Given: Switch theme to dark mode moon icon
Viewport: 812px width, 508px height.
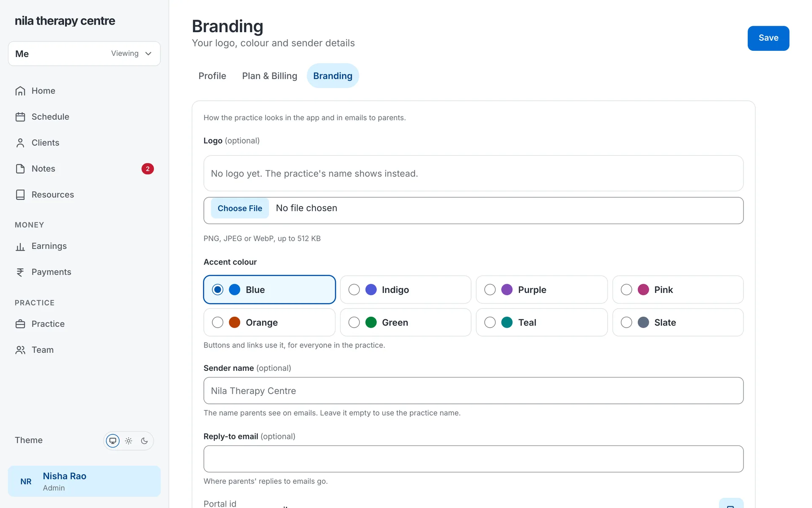Looking at the screenshot, I should pyautogui.click(x=144, y=441).
